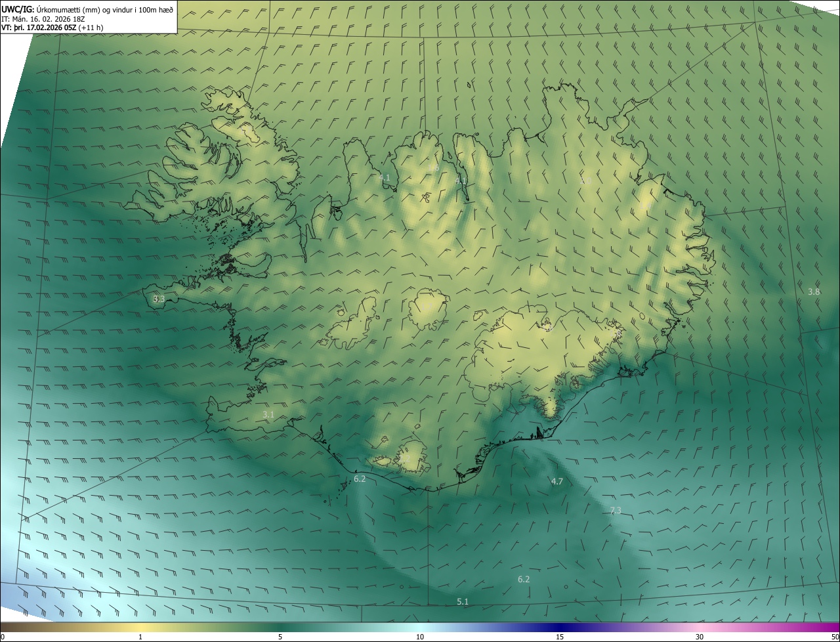The width and height of the screenshot is (840, 642).
Task: Click the color scale tick label 50
Action: pos(835,637)
